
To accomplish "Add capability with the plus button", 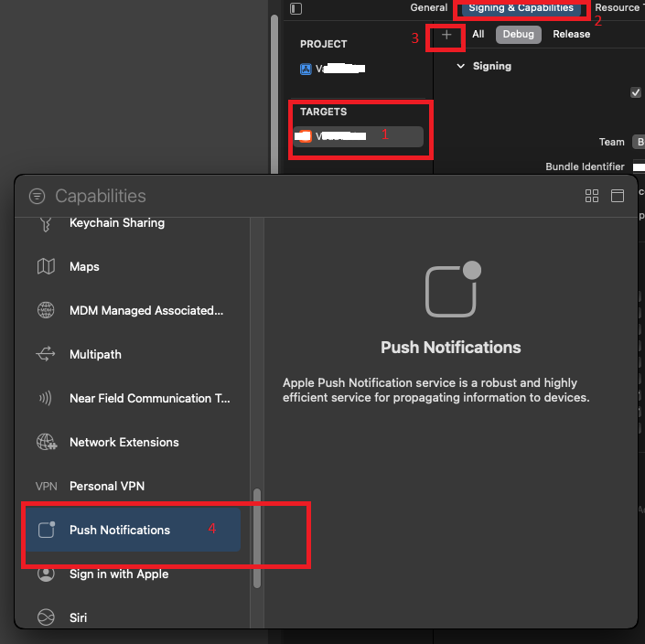I will tap(446, 35).
